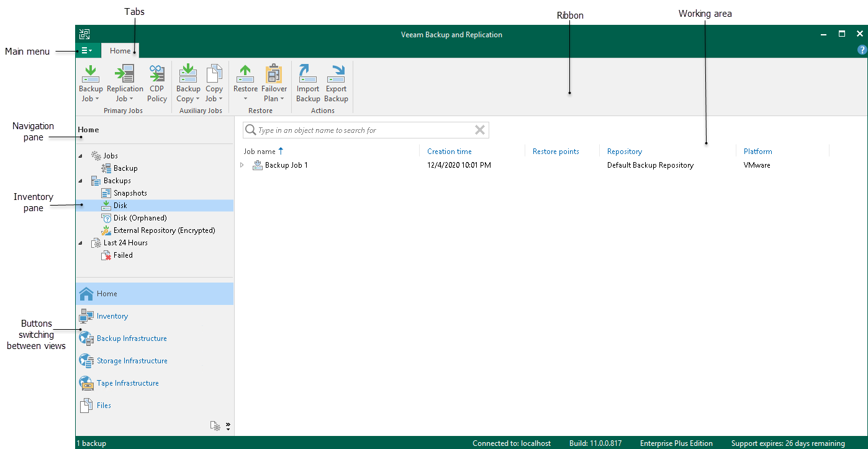
Task: Click the Tape Infrastructure view icon
Action: (86, 383)
